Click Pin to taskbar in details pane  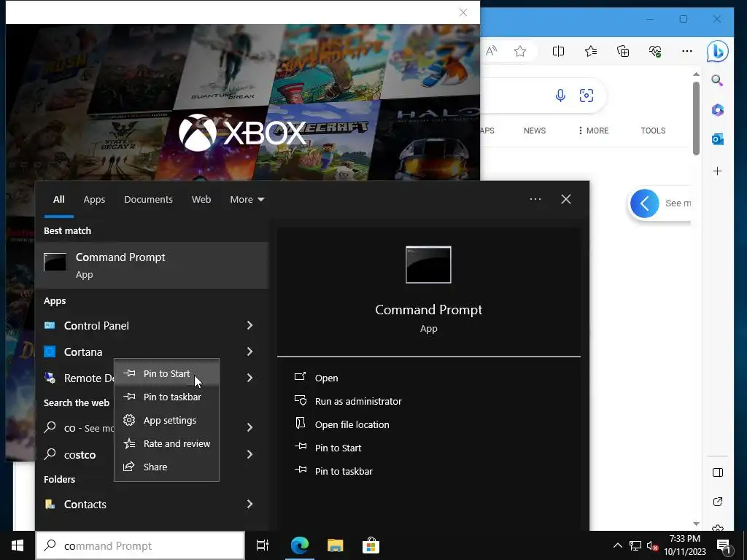coord(344,472)
